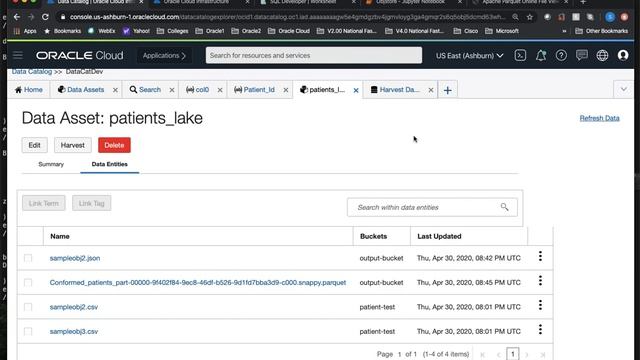Switch to the Harvest Da... tab

click(395, 89)
